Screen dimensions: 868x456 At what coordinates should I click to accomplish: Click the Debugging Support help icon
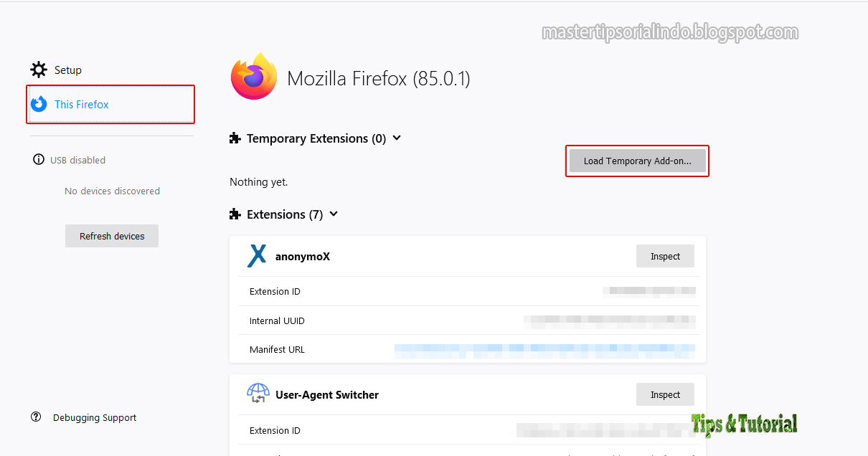point(36,417)
